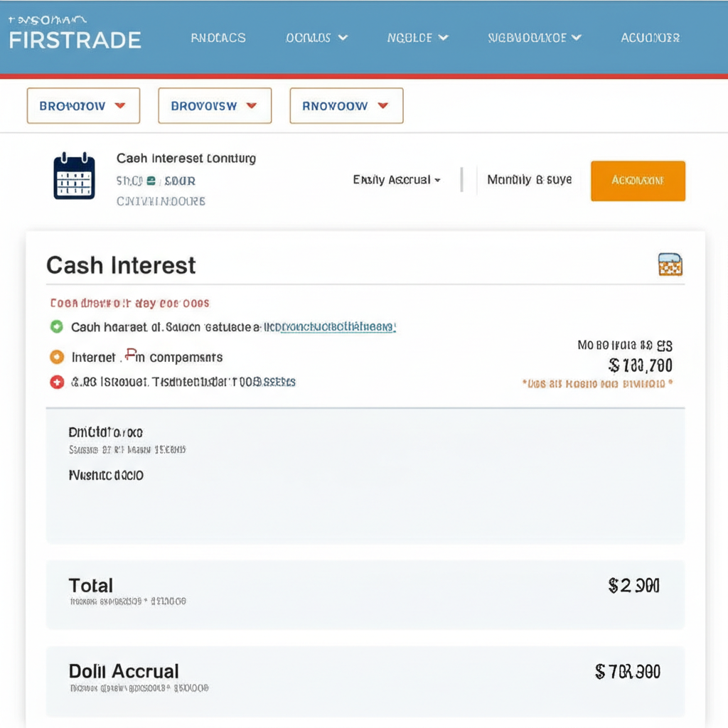Expand the second header menu with chevron
The height and width of the screenshot is (728, 728).
coord(316,38)
